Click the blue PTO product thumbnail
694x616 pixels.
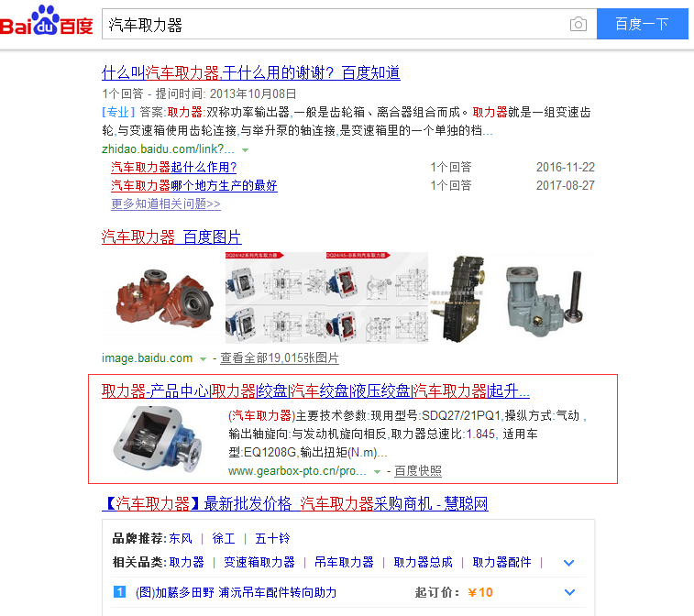click(x=158, y=438)
